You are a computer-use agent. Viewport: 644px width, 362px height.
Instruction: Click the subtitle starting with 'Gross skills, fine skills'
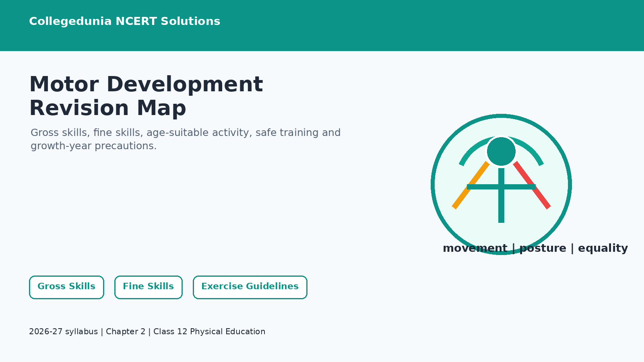click(186, 139)
